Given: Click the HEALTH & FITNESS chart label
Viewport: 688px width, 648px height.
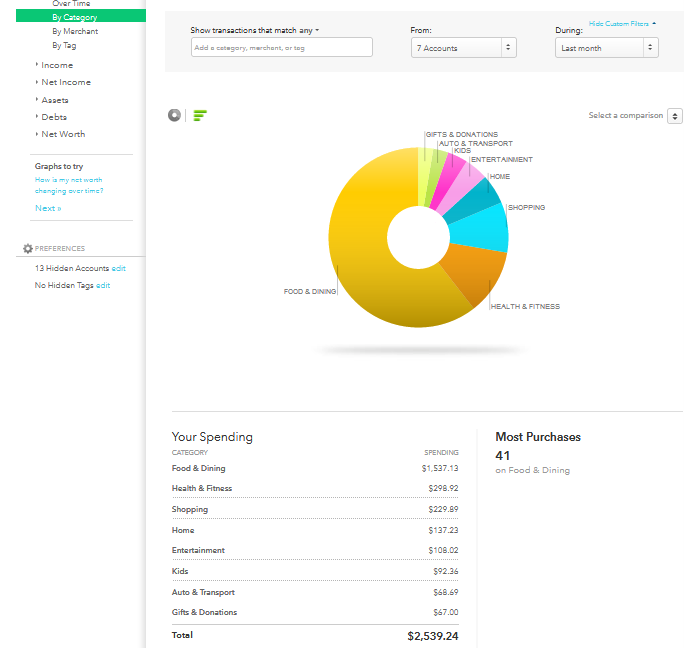Looking at the screenshot, I should tap(525, 307).
